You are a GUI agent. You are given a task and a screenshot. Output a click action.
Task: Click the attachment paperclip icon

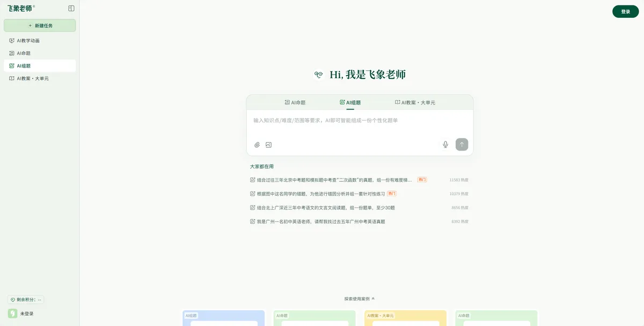257,145
